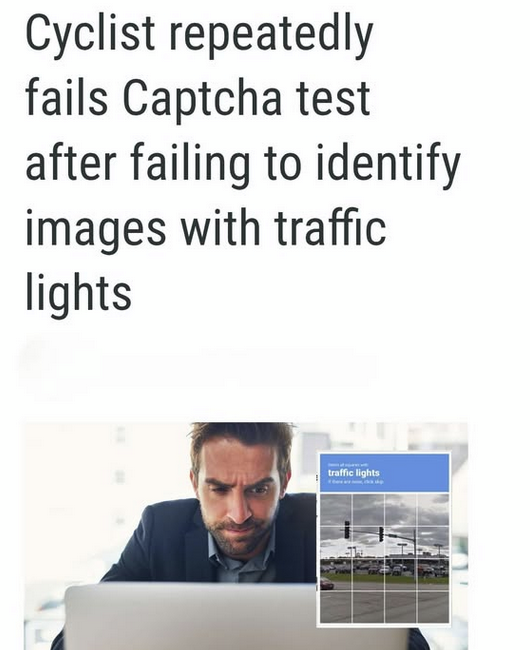This screenshot has height=650, width=530.
Task: Select the top-left sky tile of the captcha
Action: pyautogui.click(x=336, y=509)
